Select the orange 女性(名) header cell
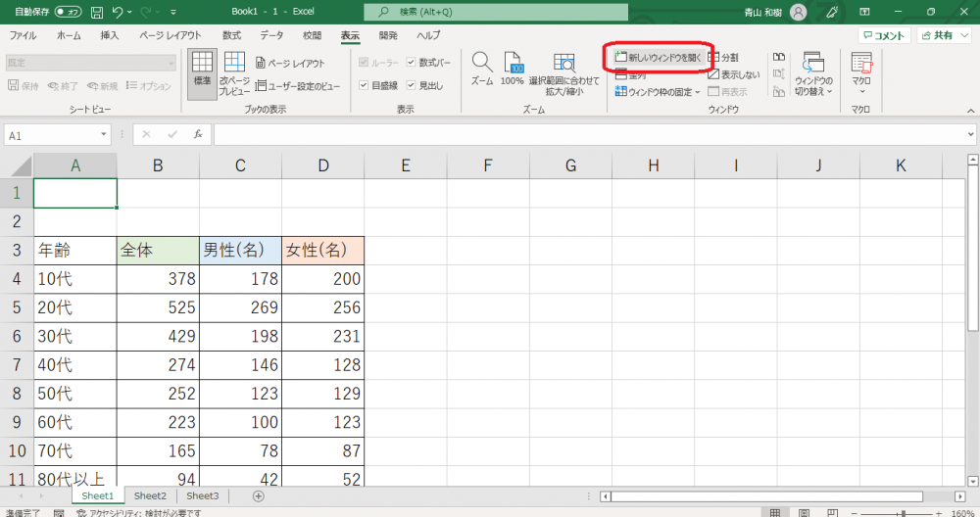980x517 pixels. [x=322, y=251]
